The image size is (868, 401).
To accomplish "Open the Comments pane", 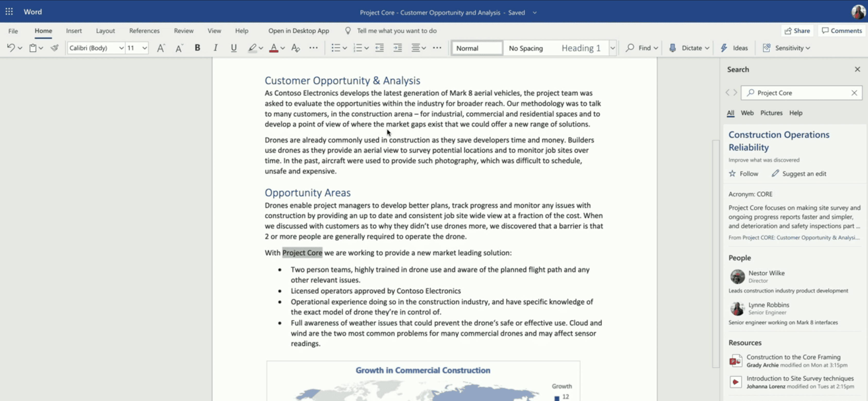I will click(x=841, y=31).
